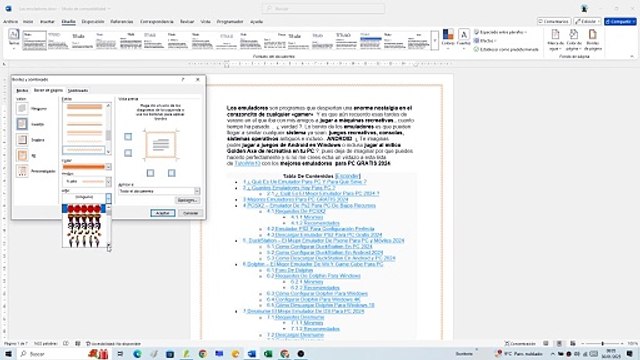
Task: Open the Aplicar a dropdown
Action: [x=197, y=191]
